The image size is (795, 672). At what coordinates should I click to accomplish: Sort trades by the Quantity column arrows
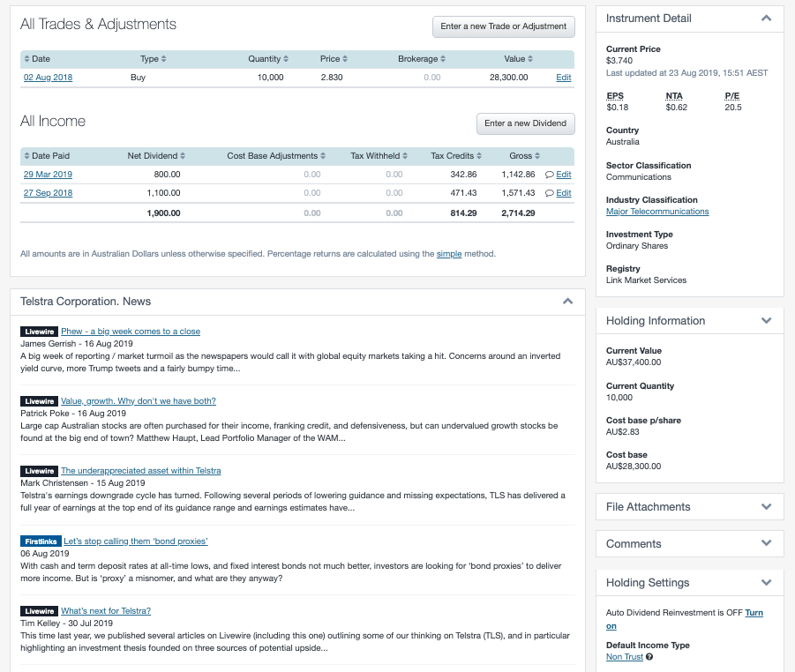click(287, 58)
